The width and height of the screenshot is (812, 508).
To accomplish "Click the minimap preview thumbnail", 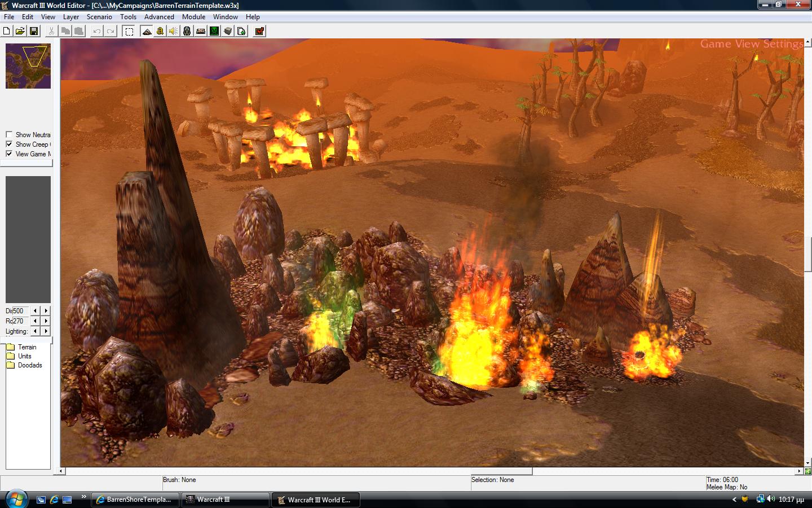I will click(x=28, y=66).
